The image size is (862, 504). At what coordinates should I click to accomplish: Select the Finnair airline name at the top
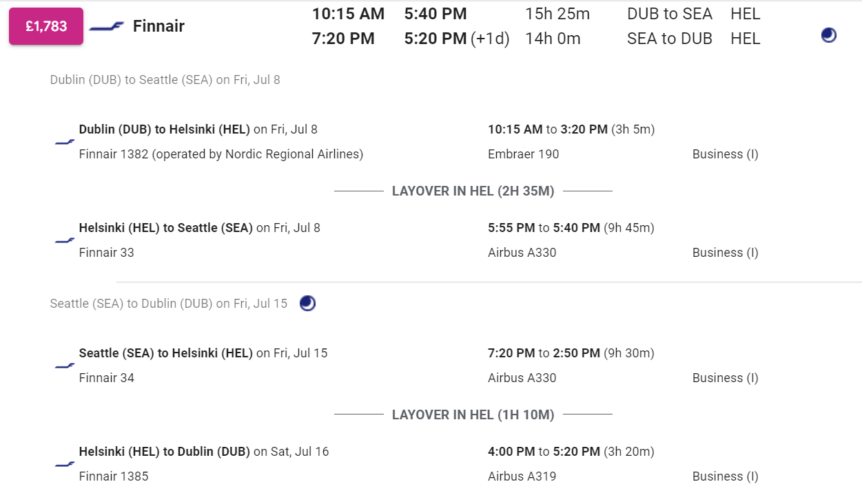[158, 27]
